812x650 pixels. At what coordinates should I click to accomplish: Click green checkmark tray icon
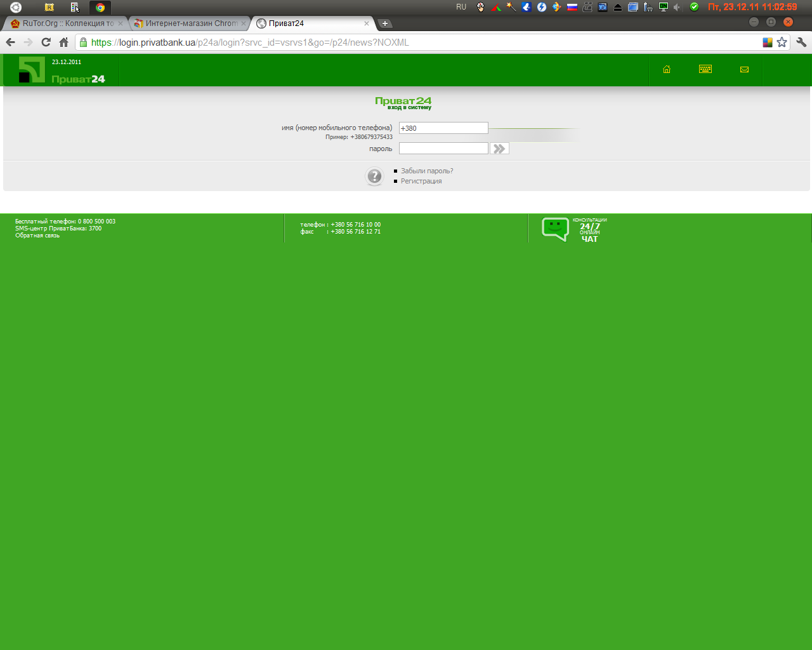(694, 7)
